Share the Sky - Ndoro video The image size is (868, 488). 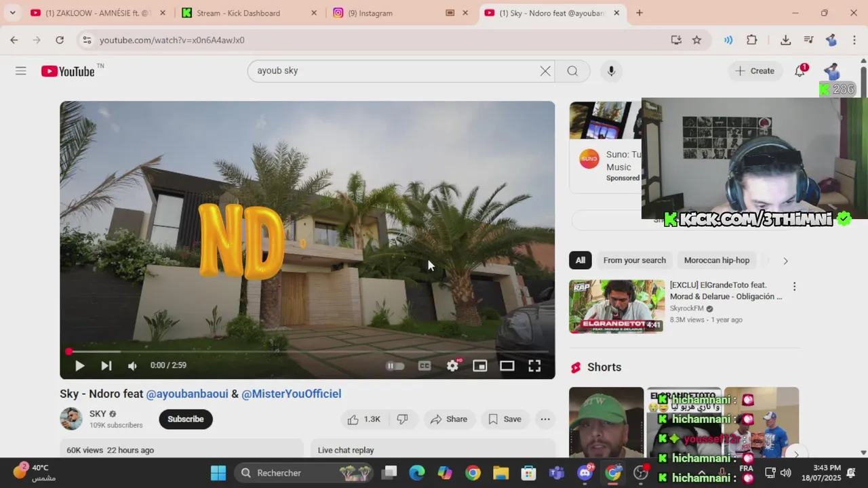[448, 419]
